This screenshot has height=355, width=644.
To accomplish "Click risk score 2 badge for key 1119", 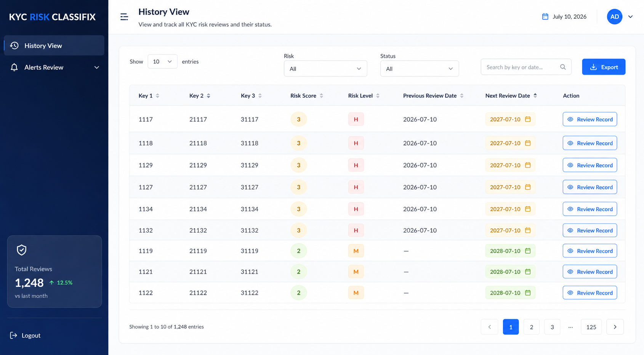I will [299, 251].
